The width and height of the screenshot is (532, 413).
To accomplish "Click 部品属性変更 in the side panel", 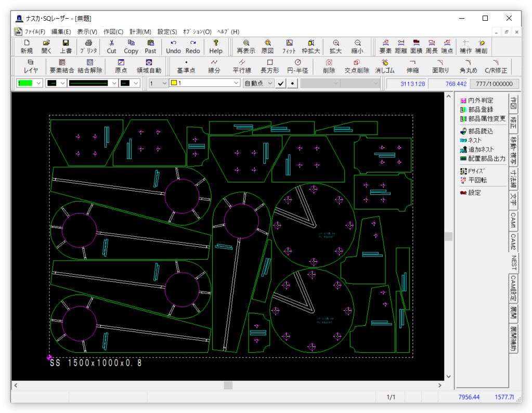I will coord(483,118).
